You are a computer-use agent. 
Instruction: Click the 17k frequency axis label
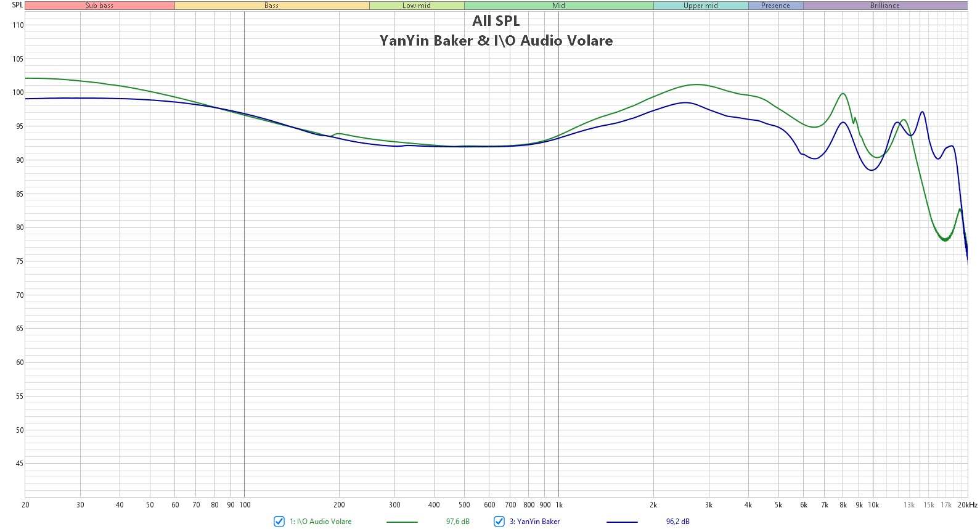946,505
